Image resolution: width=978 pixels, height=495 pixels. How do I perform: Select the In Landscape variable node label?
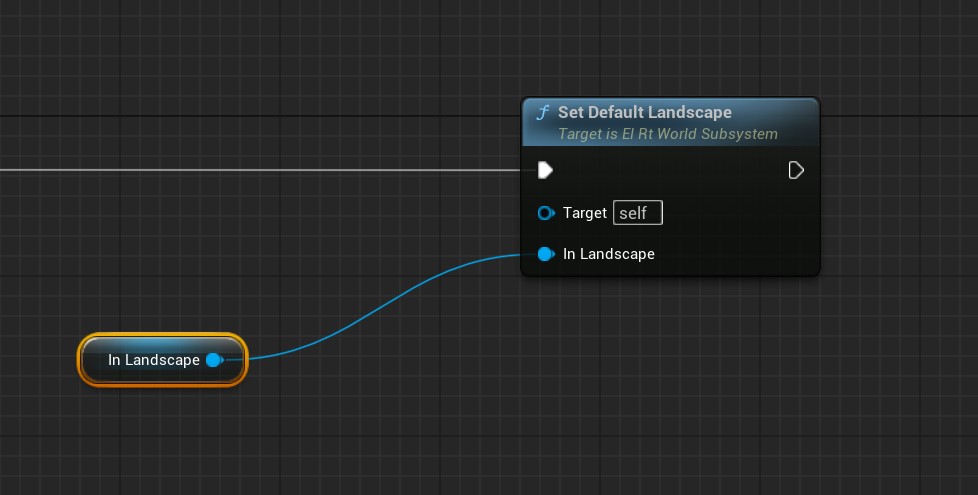[x=154, y=360]
